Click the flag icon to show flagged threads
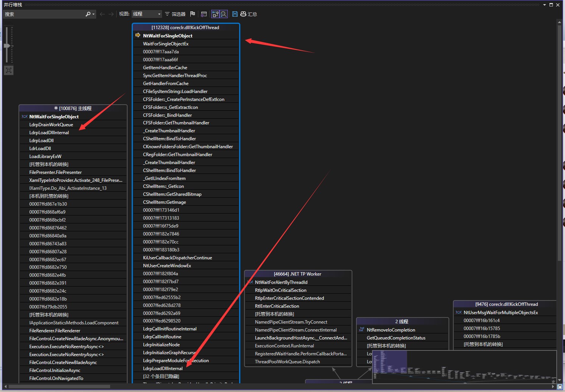The width and height of the screenshot is (565, 392). [193, 14]
